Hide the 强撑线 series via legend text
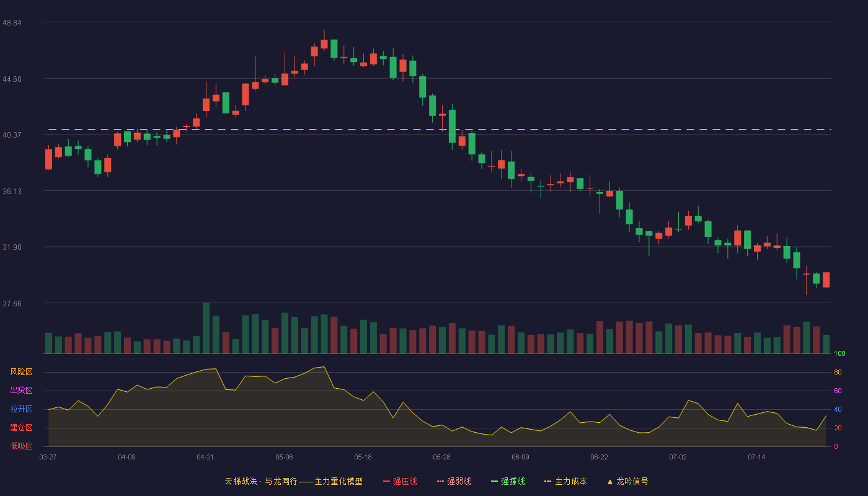The width and height of the screenshot is (868, 496). pyautogui.click(x=513, y=481)
